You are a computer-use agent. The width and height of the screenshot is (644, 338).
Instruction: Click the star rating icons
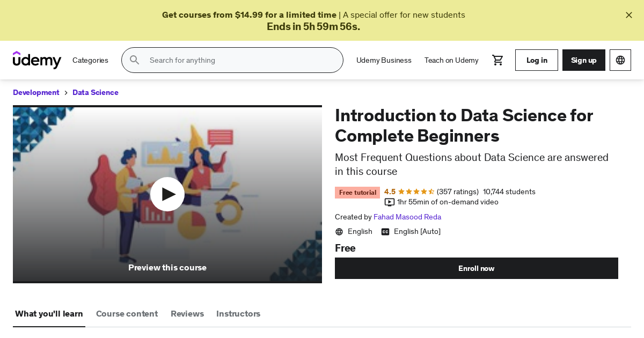pyautogui.click(x=416, y=192)
